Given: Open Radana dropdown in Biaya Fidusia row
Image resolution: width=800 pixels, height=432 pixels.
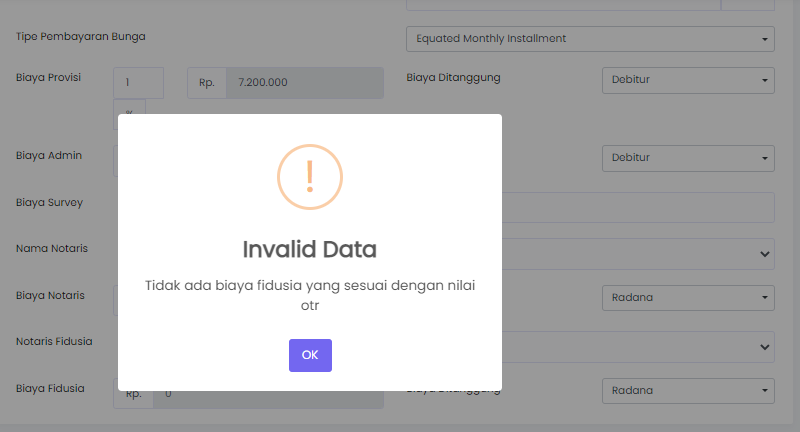Looking at the screenshot, I should point(688,391).
